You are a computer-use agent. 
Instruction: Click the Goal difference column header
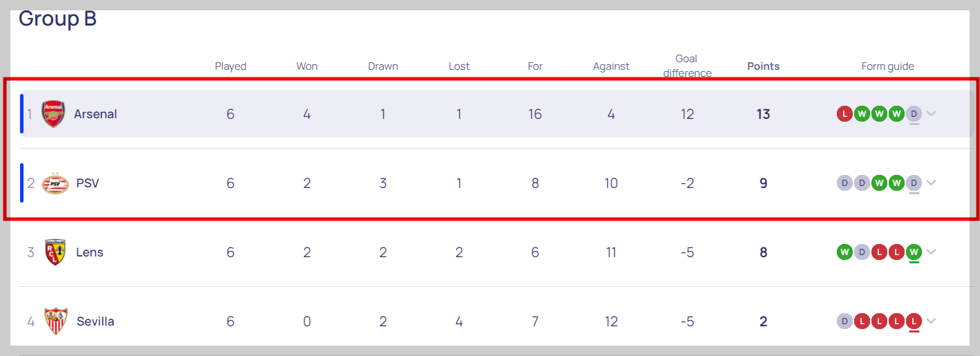[687, 66]
